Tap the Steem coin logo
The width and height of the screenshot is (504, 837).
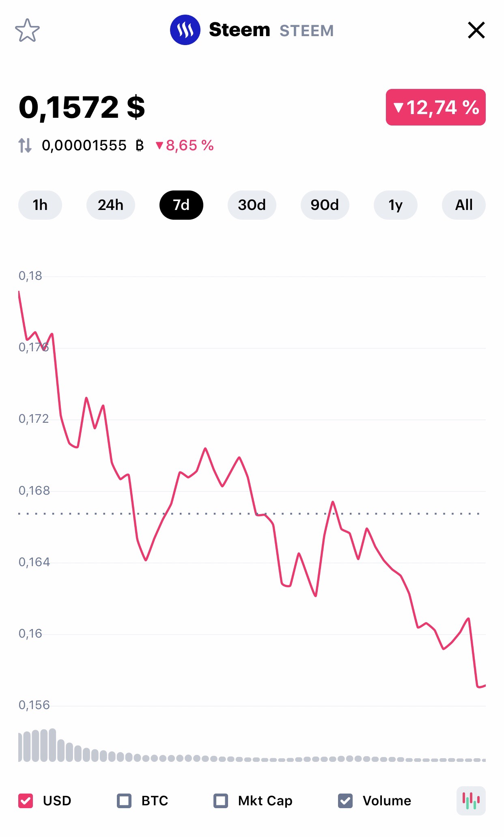[x=185, y=30]
